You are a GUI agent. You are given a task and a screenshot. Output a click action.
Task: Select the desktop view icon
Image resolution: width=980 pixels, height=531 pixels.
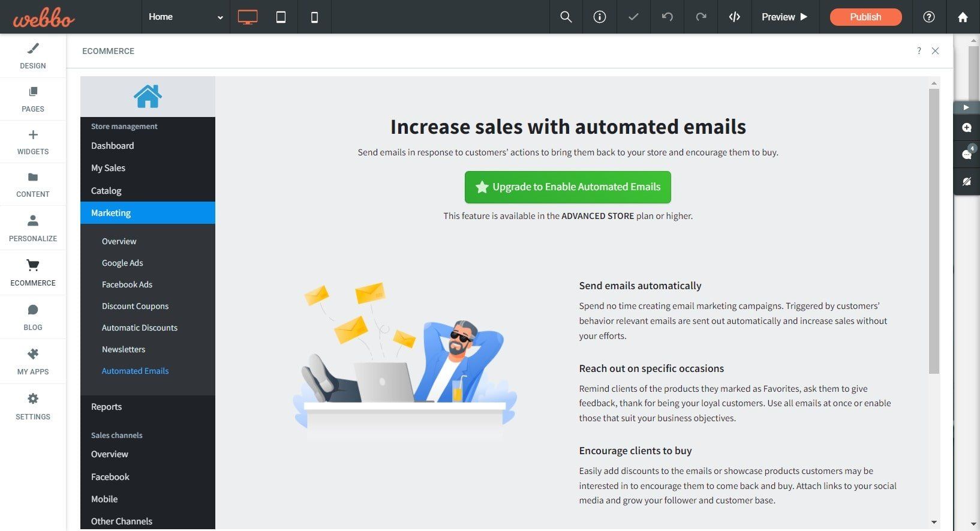pos(248,17)
